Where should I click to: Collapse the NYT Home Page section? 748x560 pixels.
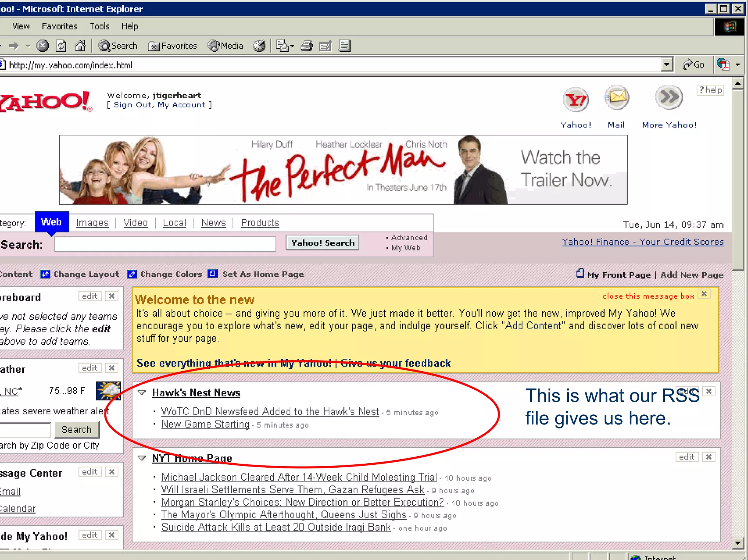(142, 458)
